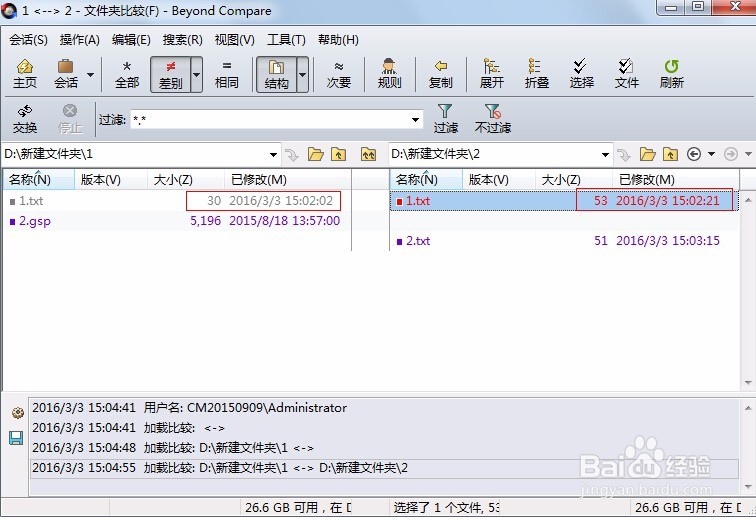756x517 pixels.
Task: Open the forward history dropdown arrow
Action: pos(748,154)
